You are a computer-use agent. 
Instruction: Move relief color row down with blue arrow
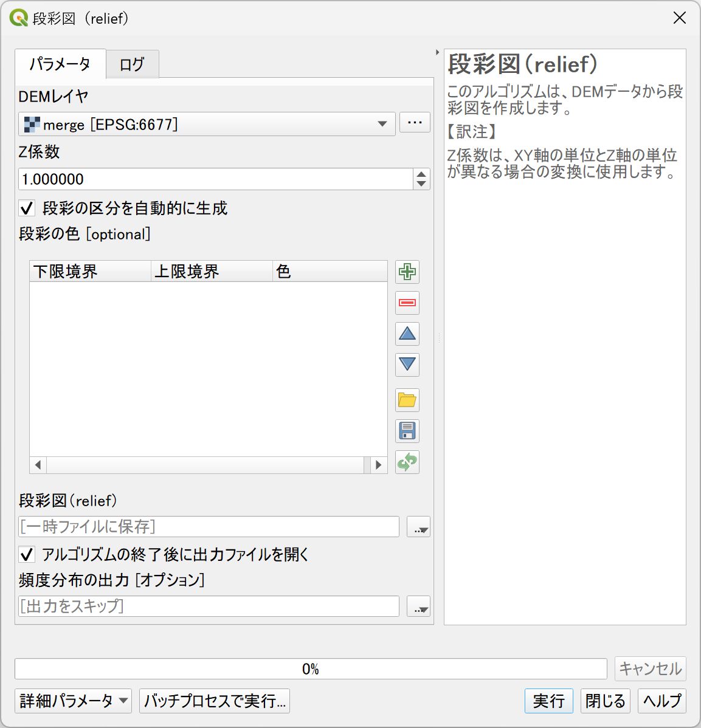click(407, 365)
